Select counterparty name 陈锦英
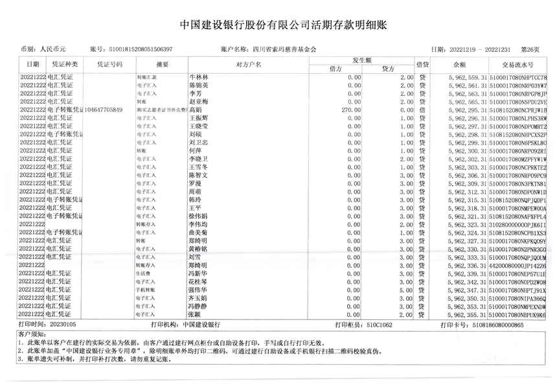 199,86
